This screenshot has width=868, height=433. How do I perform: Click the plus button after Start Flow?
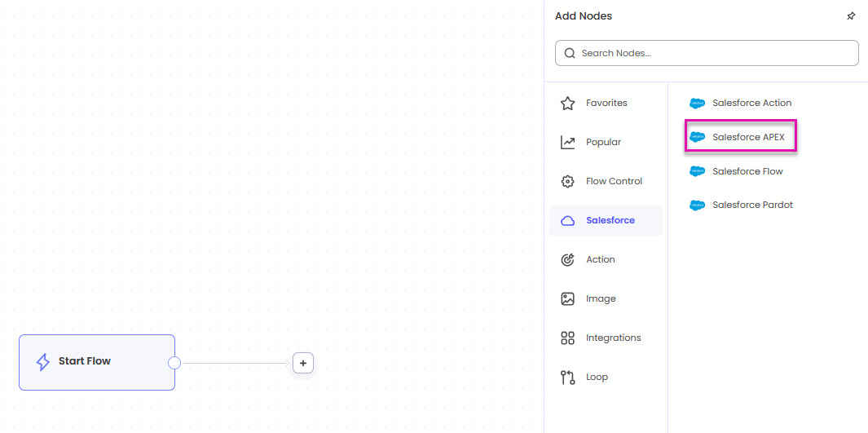303,363
